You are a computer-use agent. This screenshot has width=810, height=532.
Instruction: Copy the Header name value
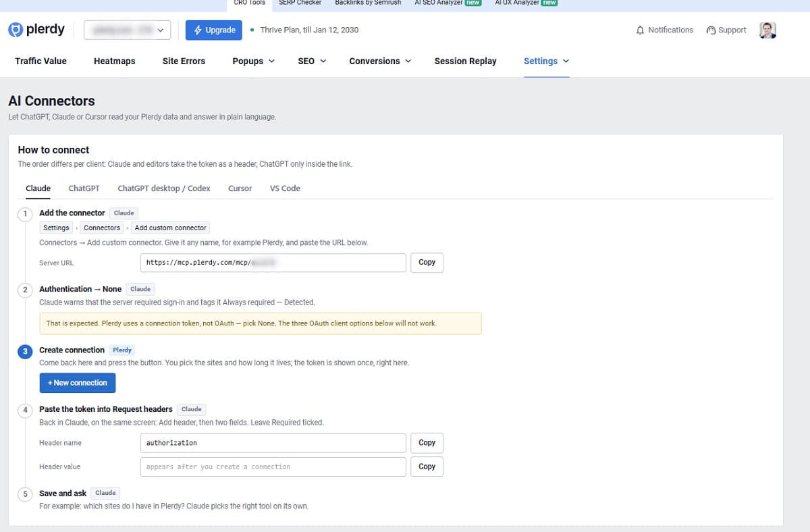427,443
